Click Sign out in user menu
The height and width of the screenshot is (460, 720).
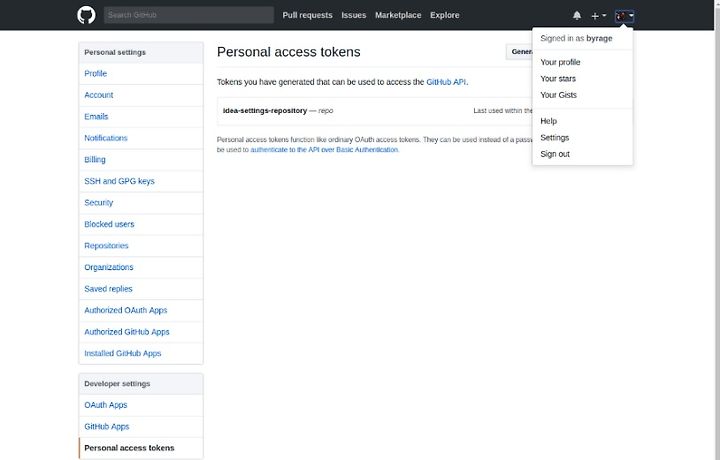582,154
